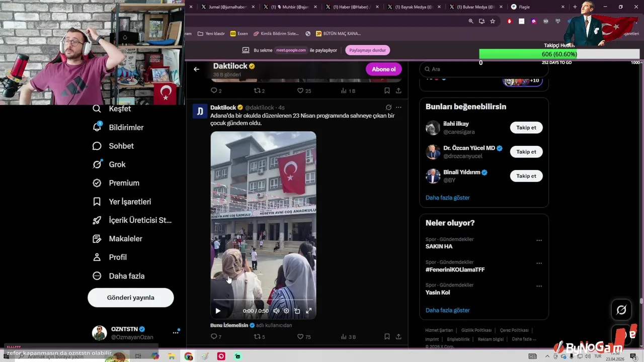Repost the post showing 5 reposts
Viewport: 644px width, 362px height.
point(259,336)
